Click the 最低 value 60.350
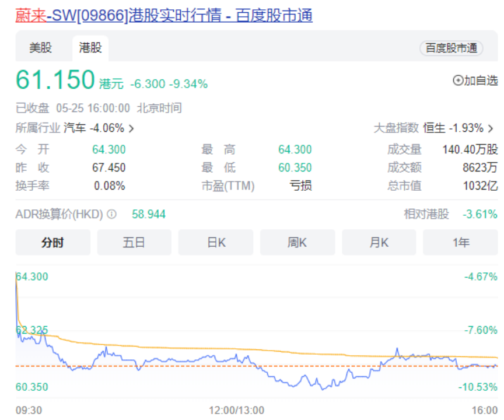Image resolution: width=504 pixels, height=420 pixels. coord(295,167)
